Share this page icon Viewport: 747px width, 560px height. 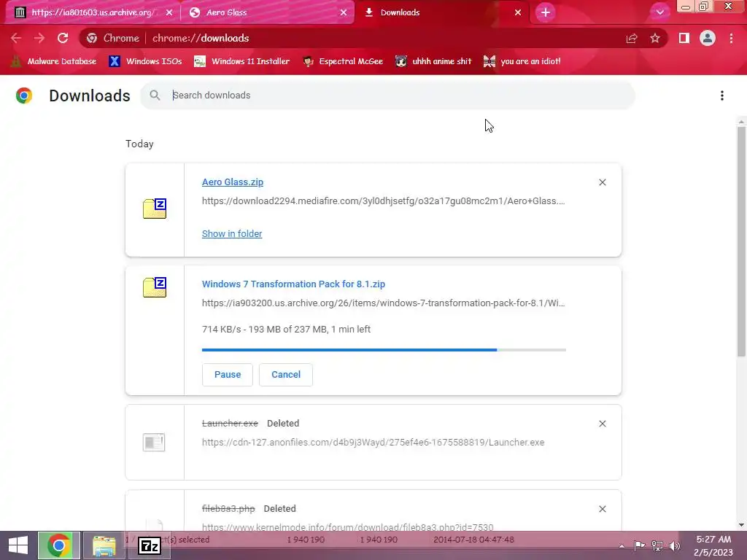(632, 38)
